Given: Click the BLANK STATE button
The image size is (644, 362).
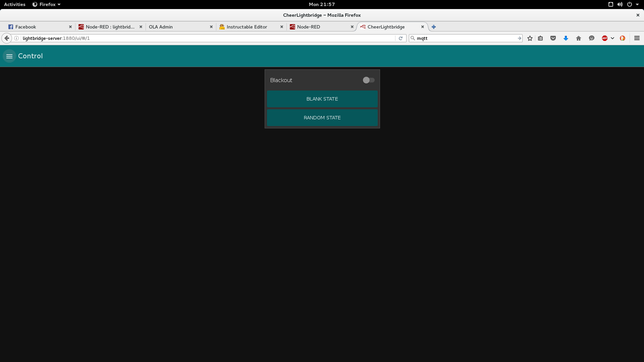Looking at the screenshot, I should pyautogui.click(x=322, y=99).
